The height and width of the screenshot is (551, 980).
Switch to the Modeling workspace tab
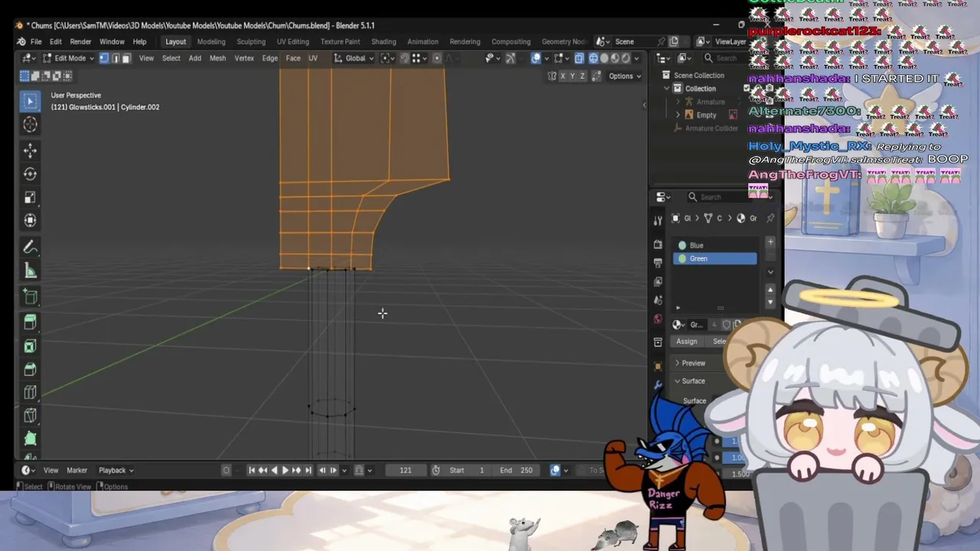pos(211,41)
